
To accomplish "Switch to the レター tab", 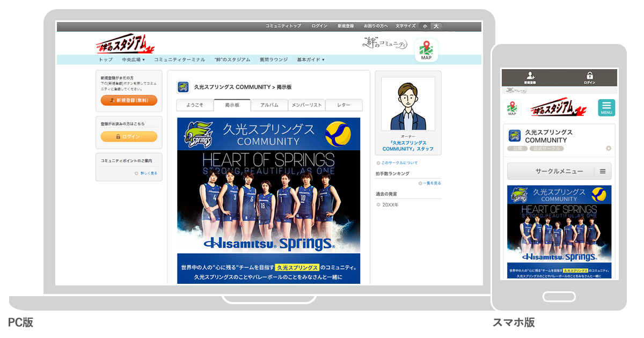I will (344, 105).
